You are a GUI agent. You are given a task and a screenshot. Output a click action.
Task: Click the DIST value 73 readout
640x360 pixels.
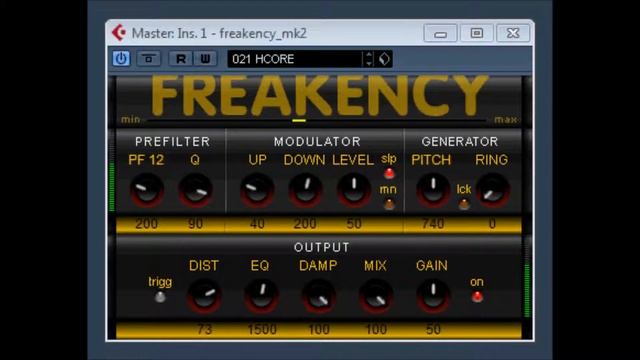click(204, 329)
